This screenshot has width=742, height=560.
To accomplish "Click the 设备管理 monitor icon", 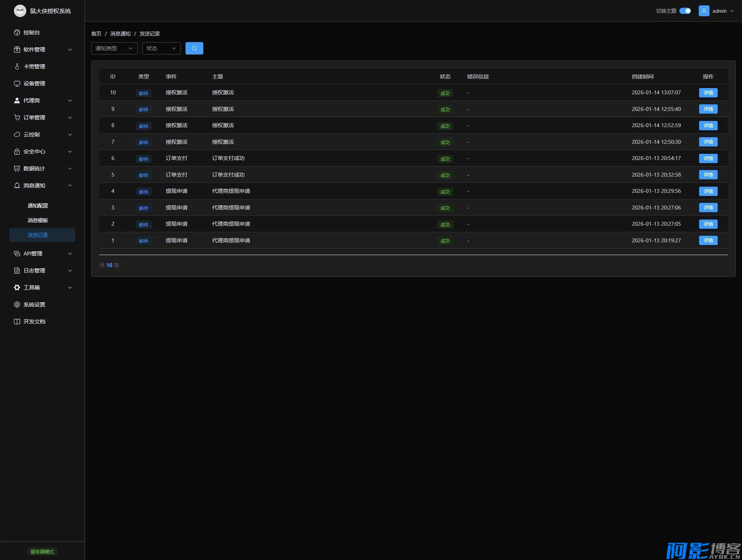I will click(x=17, y=83).
